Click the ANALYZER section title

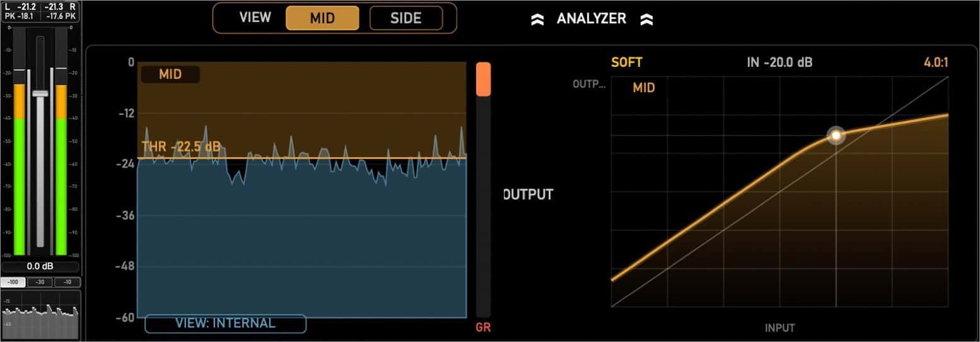click(x=592, y=19)
